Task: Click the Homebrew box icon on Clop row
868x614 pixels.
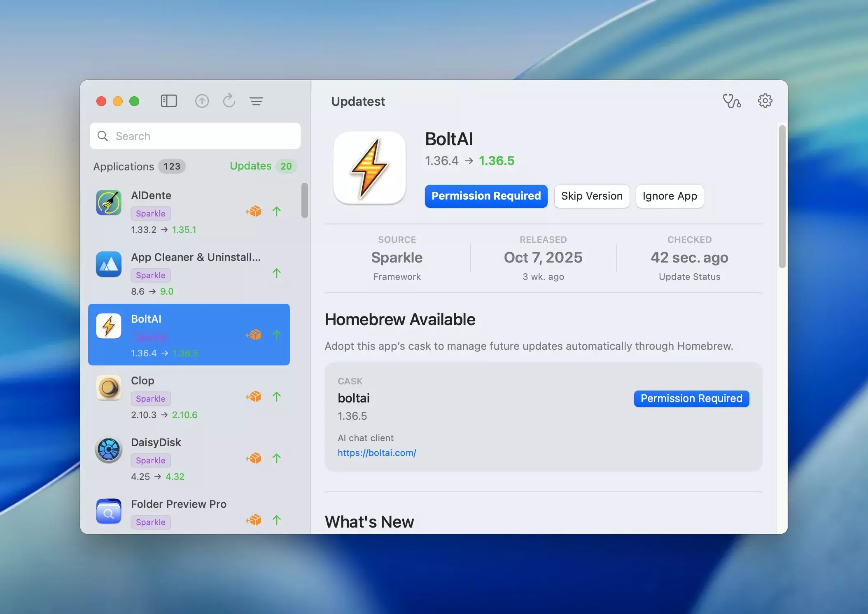Action: pos(254,397)
